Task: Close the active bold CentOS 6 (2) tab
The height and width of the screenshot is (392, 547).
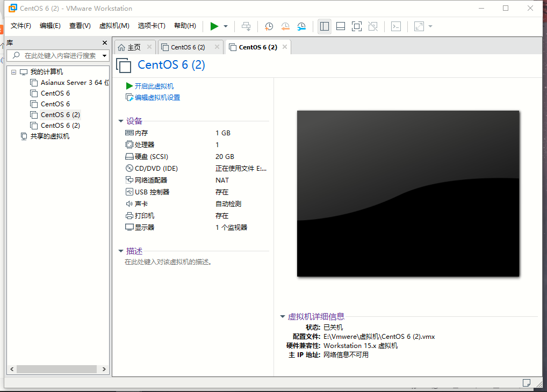Action: (x=285, y=47)
